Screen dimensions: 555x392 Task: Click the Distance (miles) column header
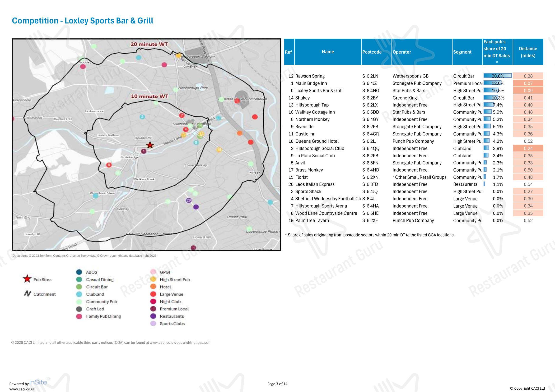528,52
